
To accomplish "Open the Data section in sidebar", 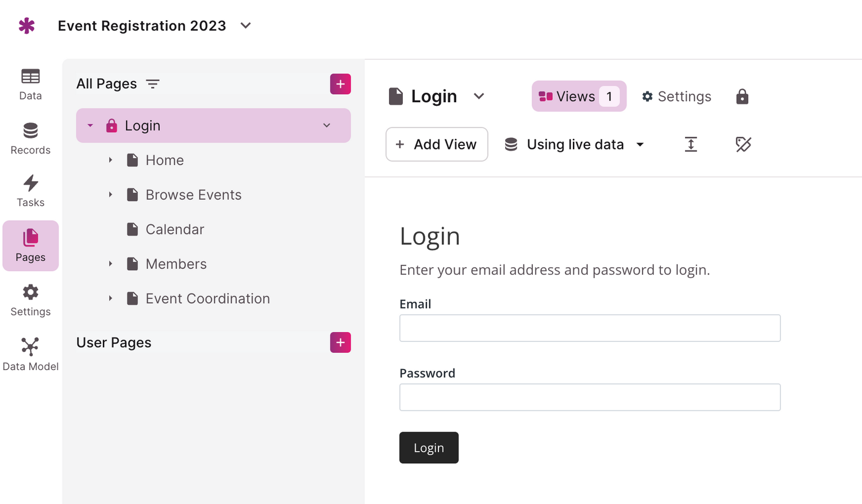I will point(30,84).
